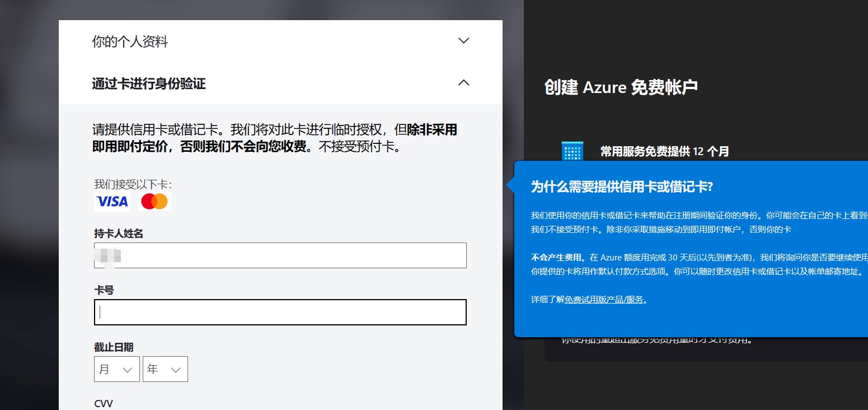Click the Mastercard logo
This screenshot has height=410, width=868.
[154, 202]
